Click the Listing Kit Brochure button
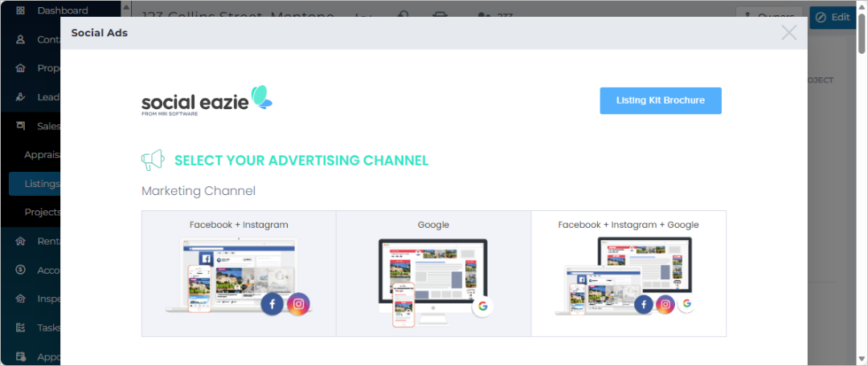The width and height of the screenshot is (868, 366). pos(661,100)
